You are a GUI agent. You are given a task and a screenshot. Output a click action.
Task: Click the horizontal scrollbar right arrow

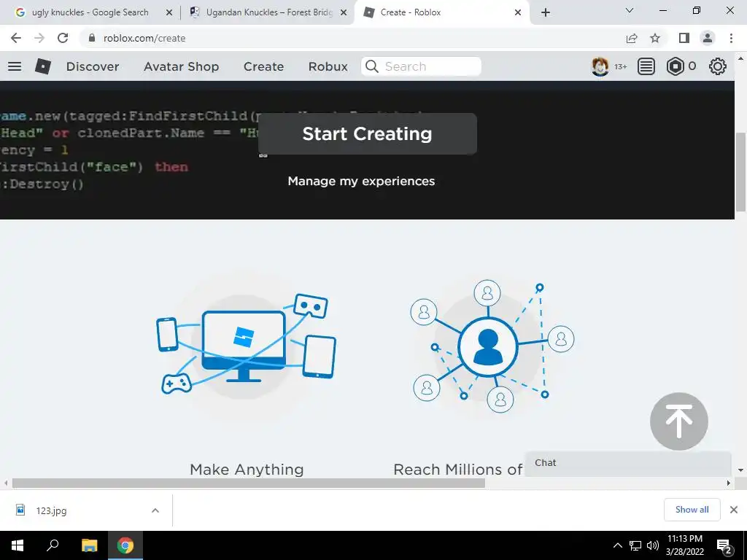point(729,483)
